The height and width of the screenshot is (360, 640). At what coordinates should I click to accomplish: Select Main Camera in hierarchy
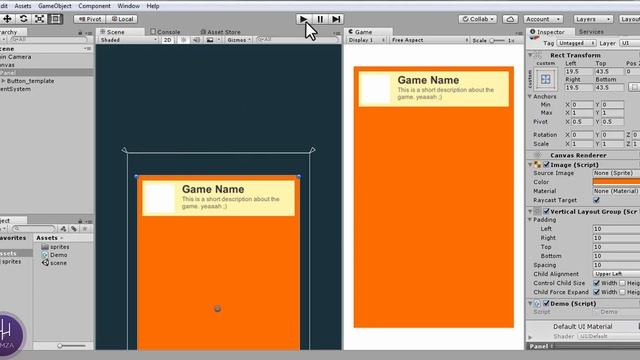16,57
